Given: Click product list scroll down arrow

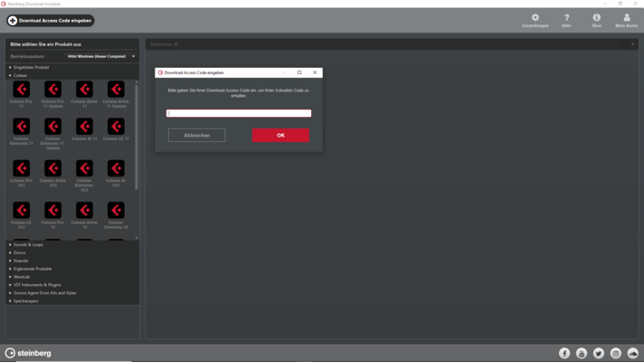Looking at the screenshot, I should 137,237.
